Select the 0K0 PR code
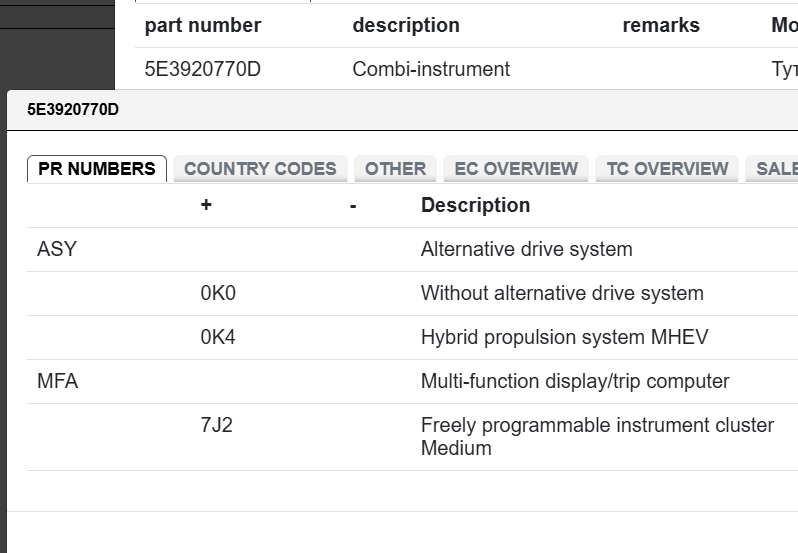The height and width of the screenshot is (553, 798). pos(218,293)
